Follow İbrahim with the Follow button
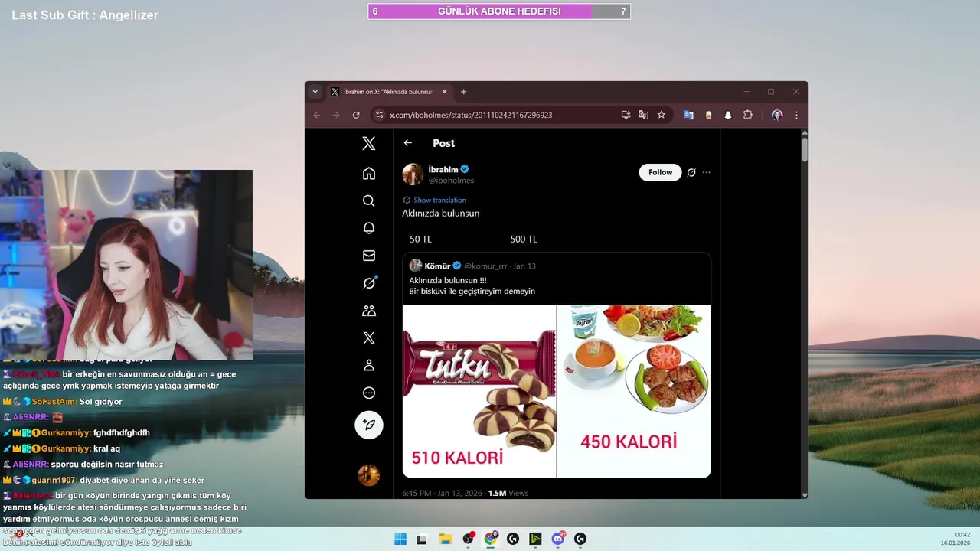This screenshot has height=551, width=980. pos(660,172)
